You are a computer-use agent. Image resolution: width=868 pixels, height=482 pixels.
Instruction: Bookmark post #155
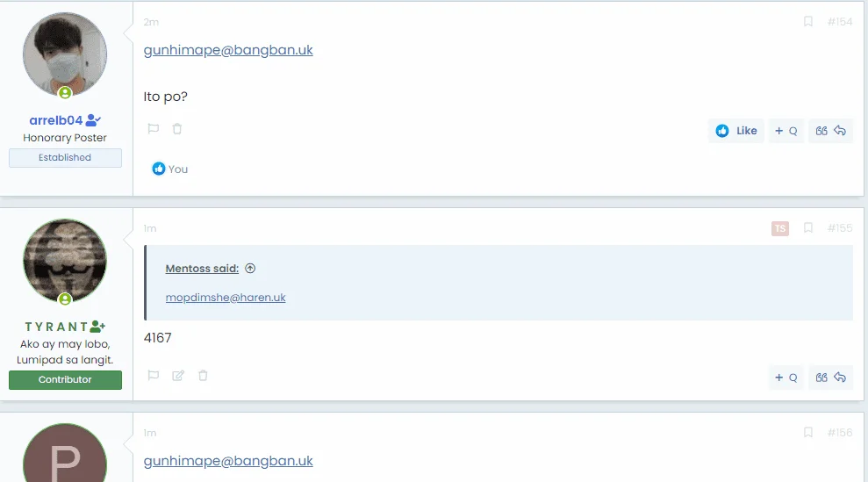(x=807, y=227)
